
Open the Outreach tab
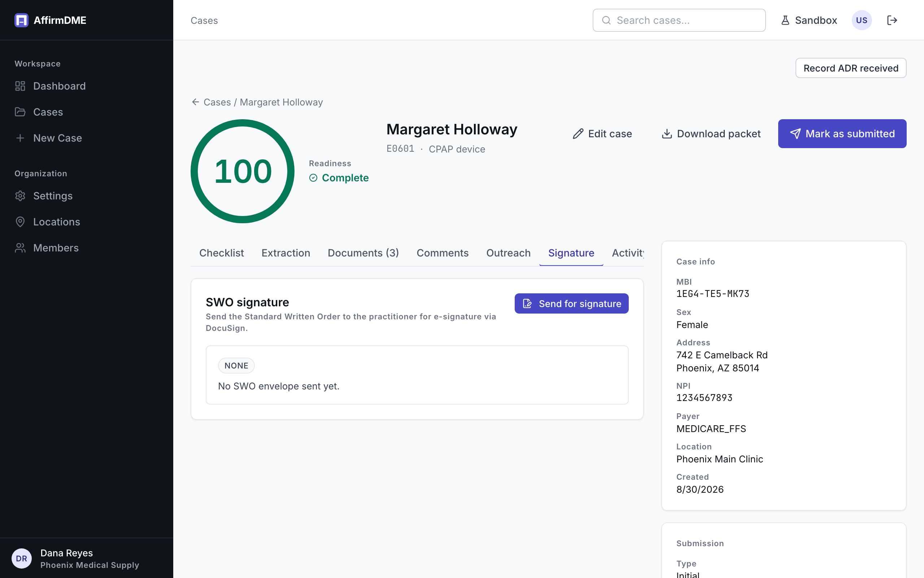[x=508, y=253]
